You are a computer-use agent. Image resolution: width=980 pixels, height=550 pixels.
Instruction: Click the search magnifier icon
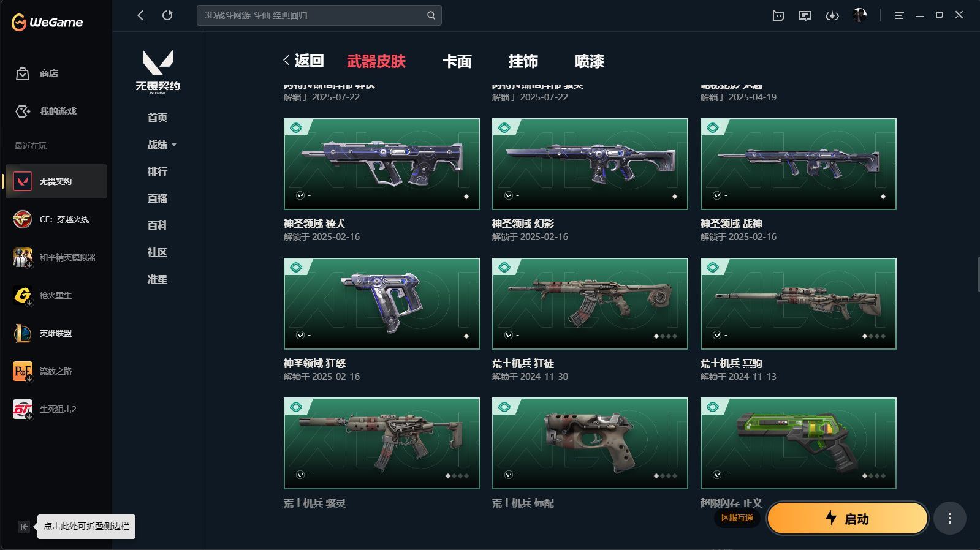coord(431,15)
